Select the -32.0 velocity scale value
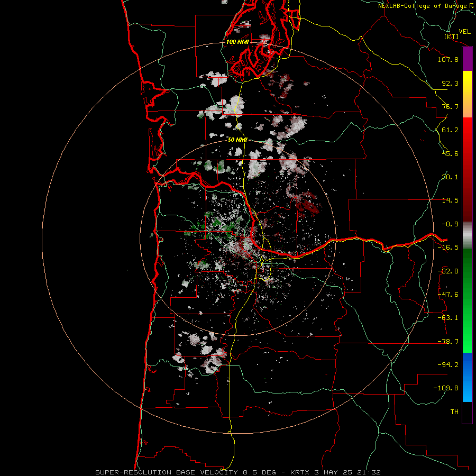The image size is (476, 476). 448,271
